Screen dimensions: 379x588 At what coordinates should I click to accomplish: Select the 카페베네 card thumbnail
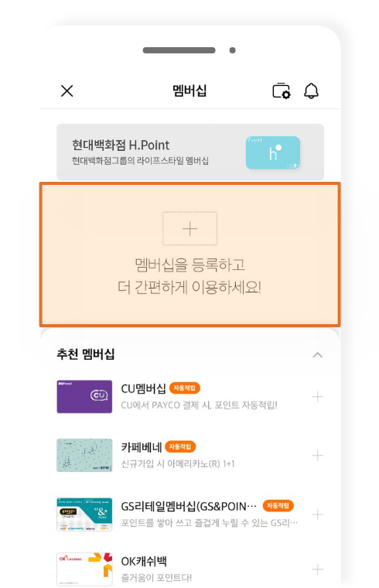pos(84,455)
